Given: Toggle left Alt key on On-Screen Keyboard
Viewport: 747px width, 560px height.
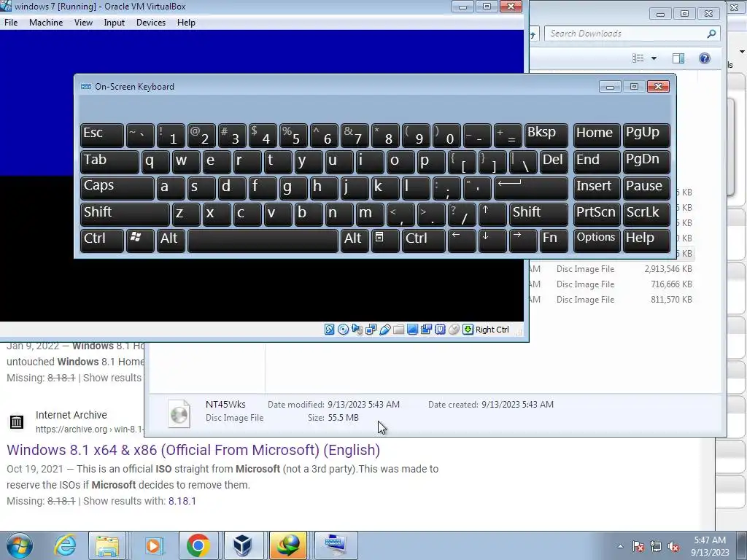Looking at the screenshot, I should (x=171, y=240).
